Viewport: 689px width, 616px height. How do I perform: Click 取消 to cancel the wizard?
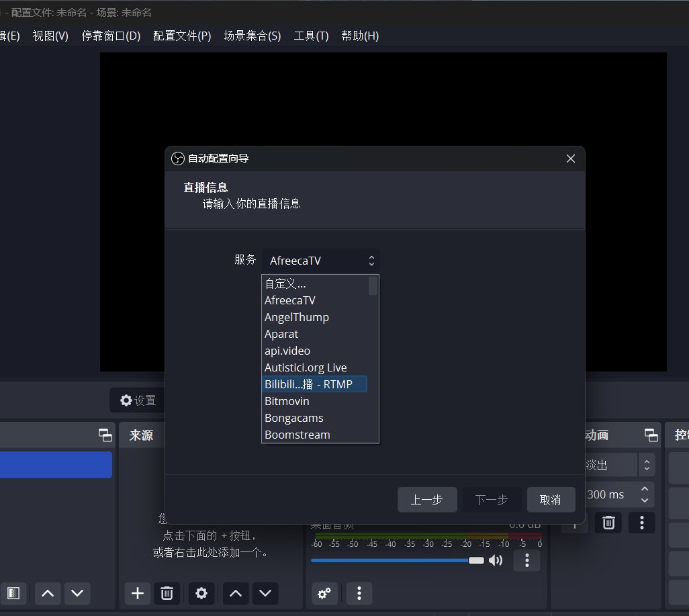[551, 500]
